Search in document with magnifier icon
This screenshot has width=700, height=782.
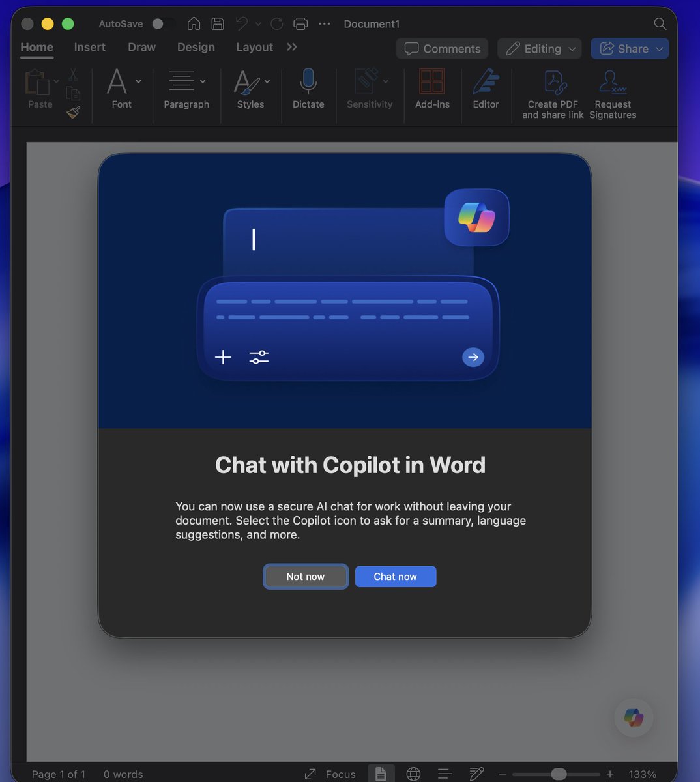point(660,24)
